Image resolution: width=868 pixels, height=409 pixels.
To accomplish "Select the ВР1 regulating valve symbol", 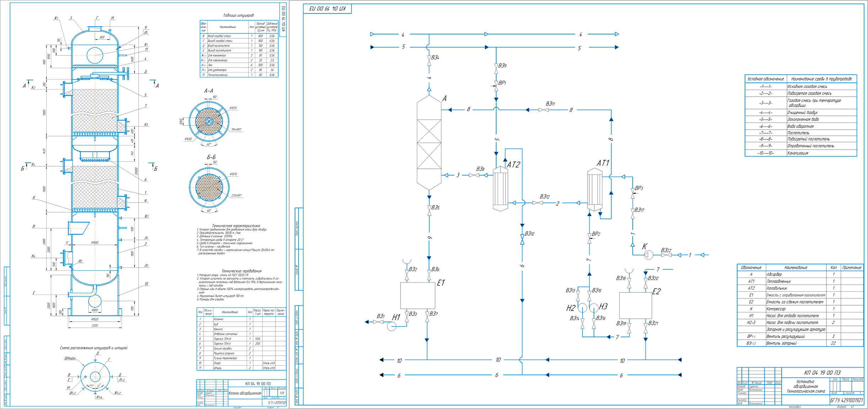I will (x=496, y=86).
